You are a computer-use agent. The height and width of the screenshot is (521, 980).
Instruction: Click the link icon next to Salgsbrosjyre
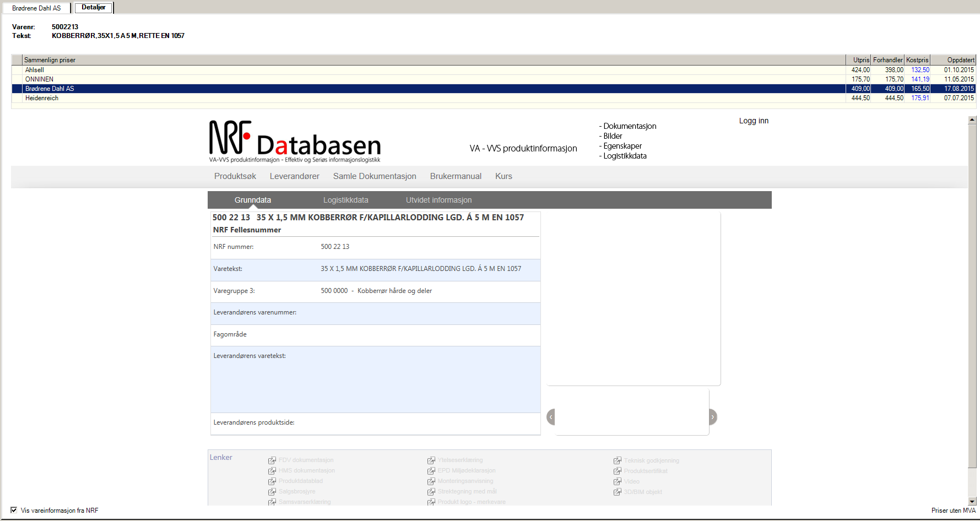click(x=272, y=492)
